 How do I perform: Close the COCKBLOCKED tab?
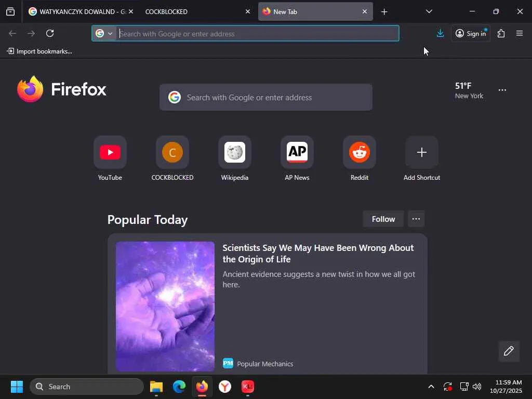(248, 11)
